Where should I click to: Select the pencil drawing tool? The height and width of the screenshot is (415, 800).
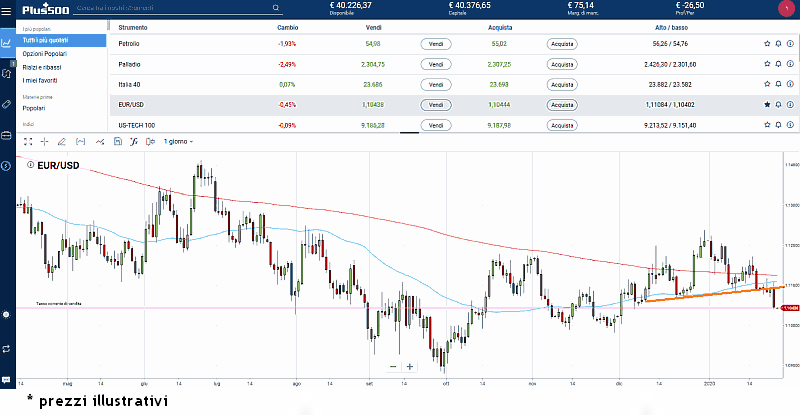tap(62, 141)
